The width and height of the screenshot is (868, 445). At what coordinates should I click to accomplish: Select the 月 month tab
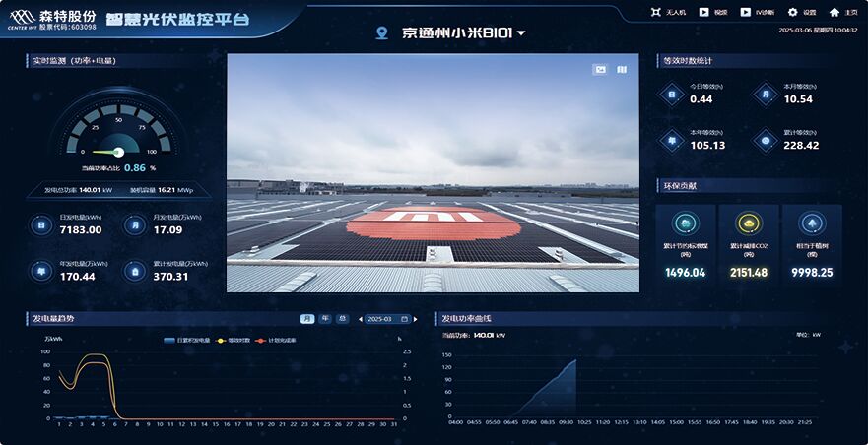click(x=307, y=319)
